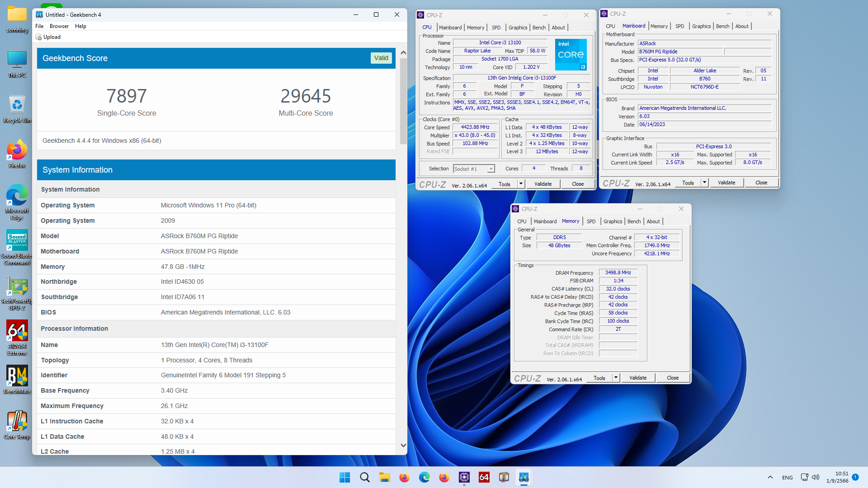Image resolution: width=868 pixels, height=488 pixels.
Task: Switch to Bench tab in CPU window
Action: pos(539,28)
